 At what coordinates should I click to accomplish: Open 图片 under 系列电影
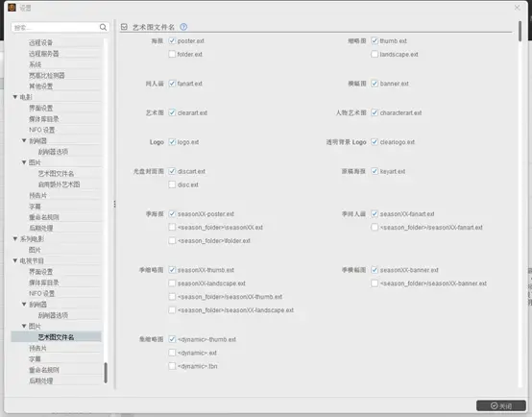(35, 250)
